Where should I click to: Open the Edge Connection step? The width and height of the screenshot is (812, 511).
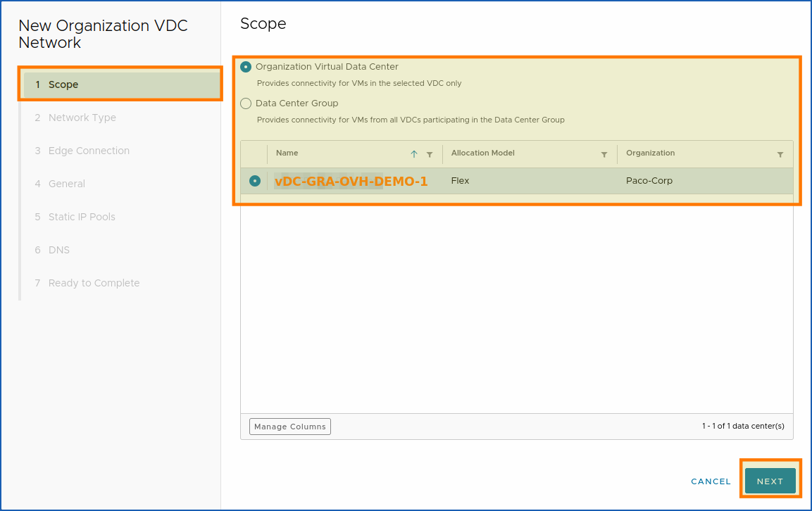pyautogui.click(x=89, y=151)
